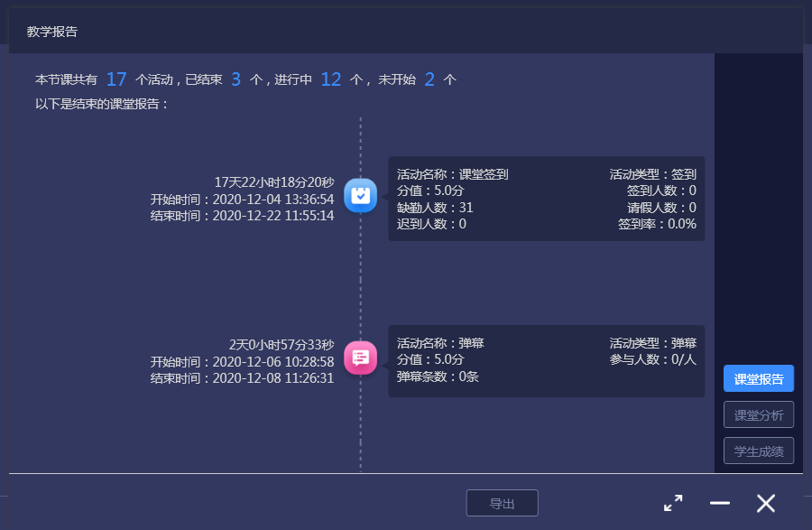
Task: Click the not-started activities count 2
Action: (429, 79)
